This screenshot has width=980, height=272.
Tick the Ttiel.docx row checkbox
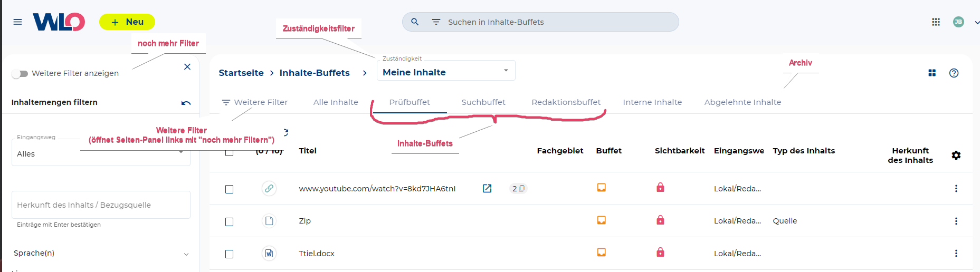click(x=229, y=254)
